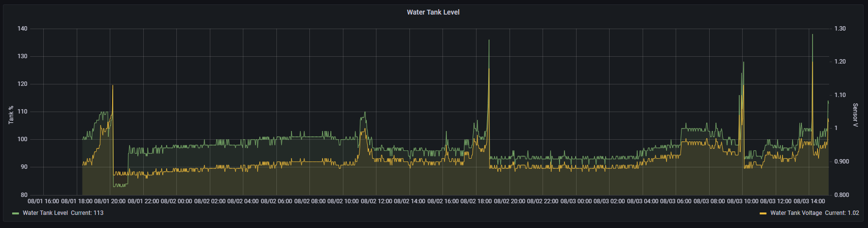Viewport: 868px width, 228px height.
Task: Click the tallest green spike peak near 08/03 14:00
Action: pyautogui.click(x=812, y=34)
